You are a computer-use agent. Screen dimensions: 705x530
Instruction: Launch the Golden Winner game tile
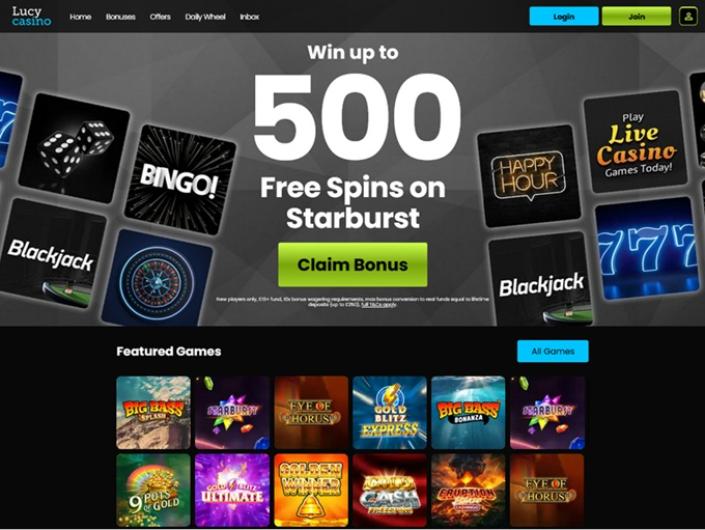[x=311, y=490]
